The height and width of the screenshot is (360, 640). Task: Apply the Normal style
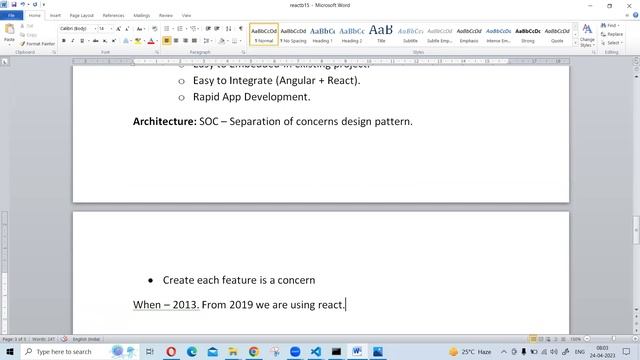click(264, 34)
